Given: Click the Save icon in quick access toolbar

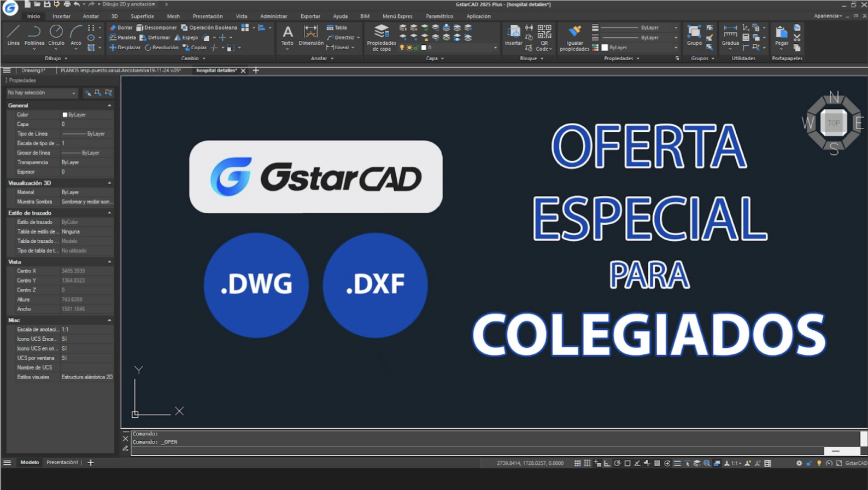Looking at the screenshot, I should click(x=47, y=4).
